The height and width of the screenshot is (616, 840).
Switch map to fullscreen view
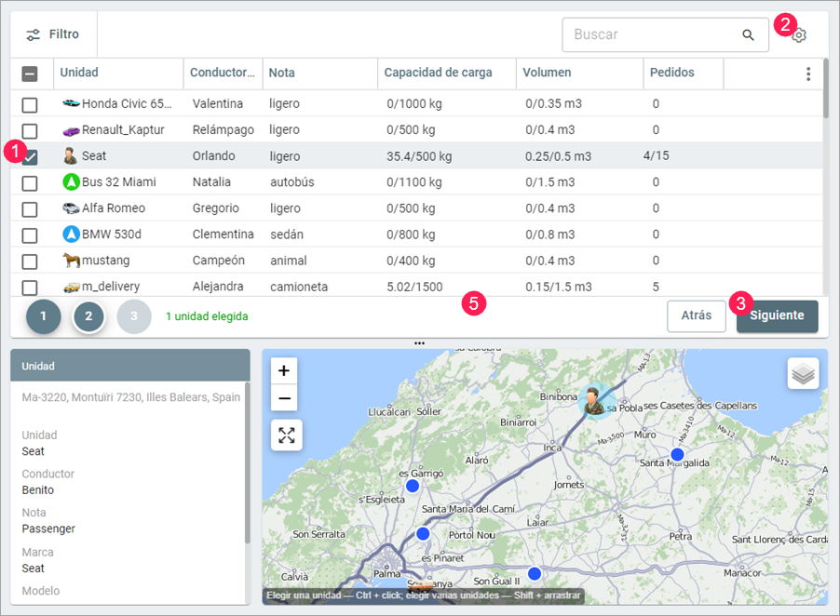(287, 435)
